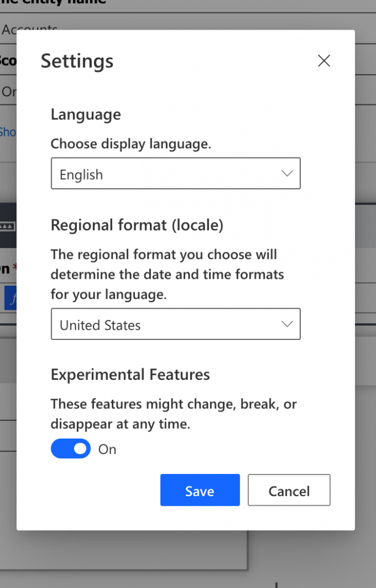
Task: Click the chevron arrow in the English dropdown
Action: click(x=287, y=174)
